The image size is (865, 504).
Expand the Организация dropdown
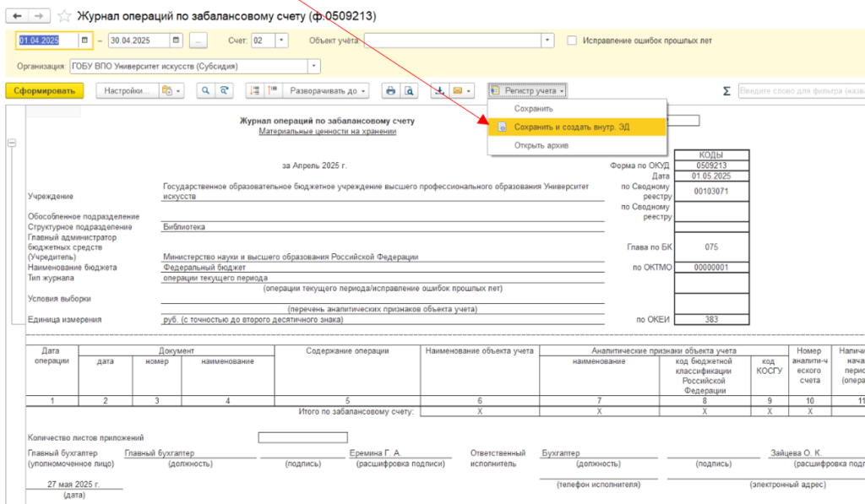314,66
